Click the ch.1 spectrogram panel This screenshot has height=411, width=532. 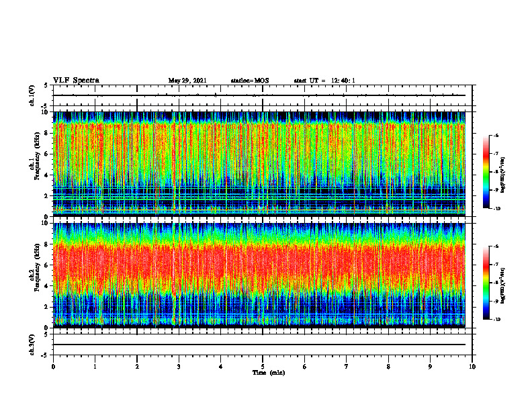pyautogui.click(x=259, y=164)
